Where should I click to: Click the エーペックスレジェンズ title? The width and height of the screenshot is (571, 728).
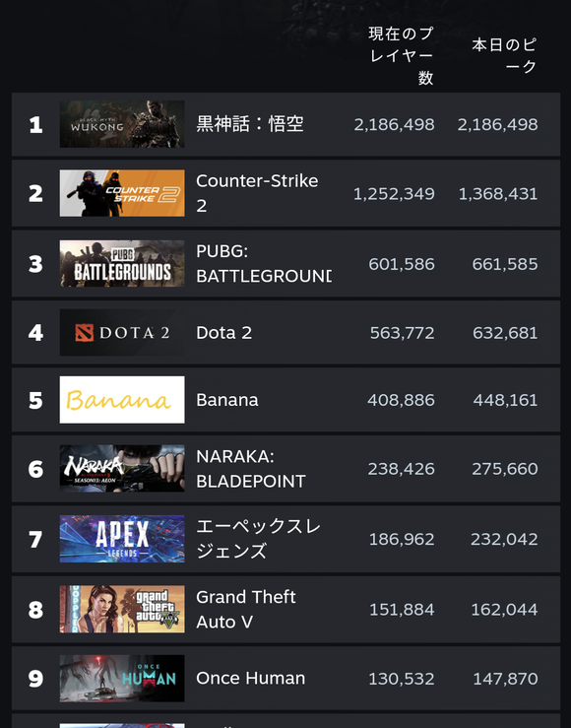coord(258,539)
